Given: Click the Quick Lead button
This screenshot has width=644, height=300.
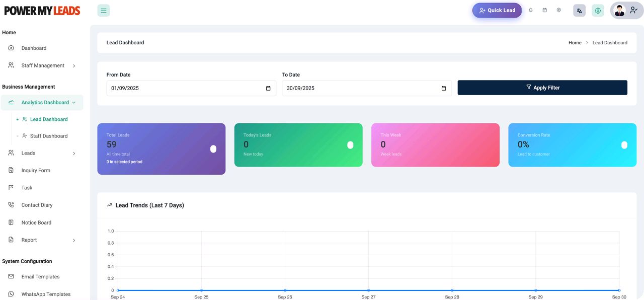Looking at the screenshot, I should 497,11.
